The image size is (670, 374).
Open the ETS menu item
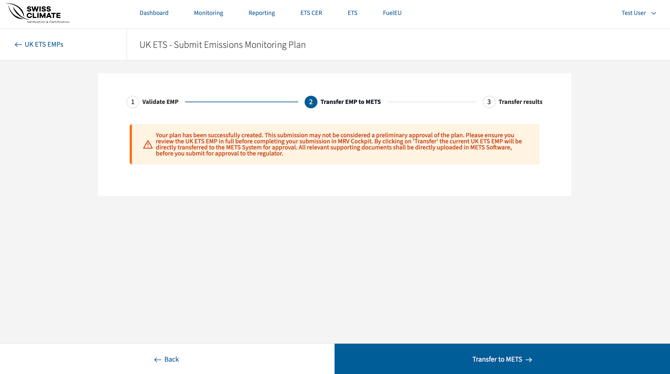click(x=352, y=13)
